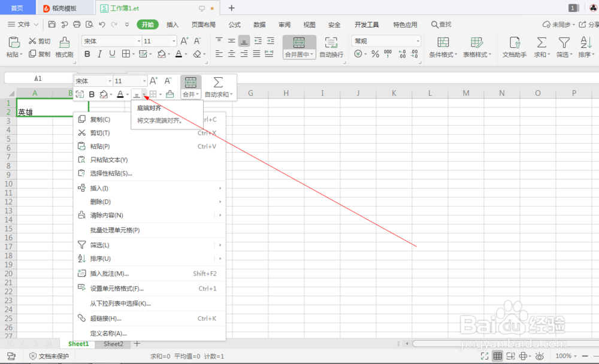Click the Percent style (%) icon
The height and width of the screenshot is (364, 599).
[x=376, y=54]
